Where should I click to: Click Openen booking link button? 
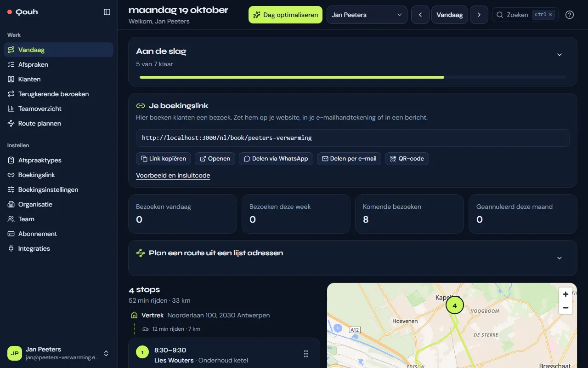215,159
